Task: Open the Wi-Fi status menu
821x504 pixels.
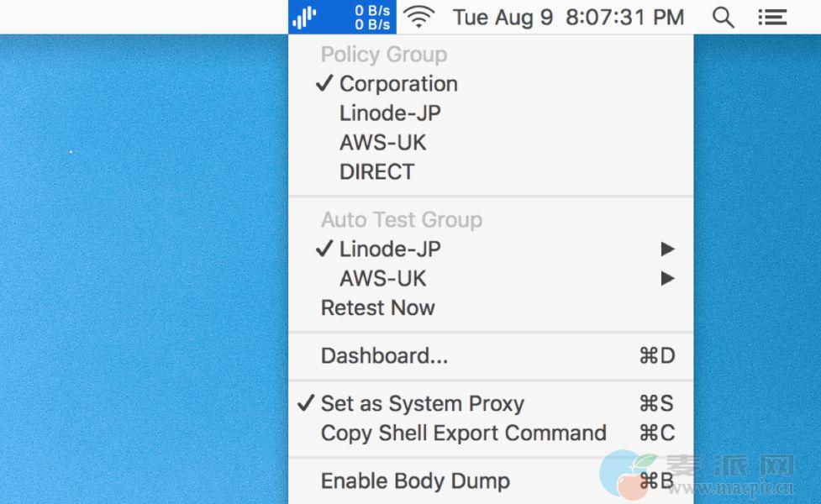Action: pyautogui.click(x=418, y=18)
